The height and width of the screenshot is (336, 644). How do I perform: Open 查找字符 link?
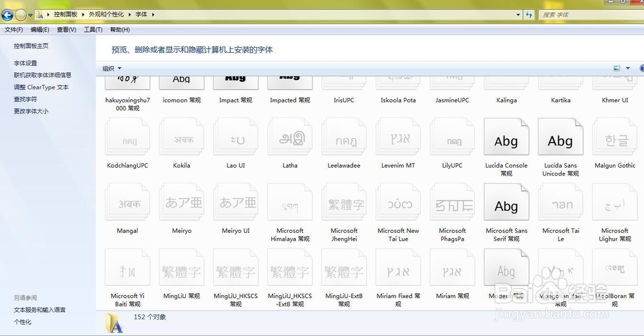pyautogui.click(x=26, y=99)
